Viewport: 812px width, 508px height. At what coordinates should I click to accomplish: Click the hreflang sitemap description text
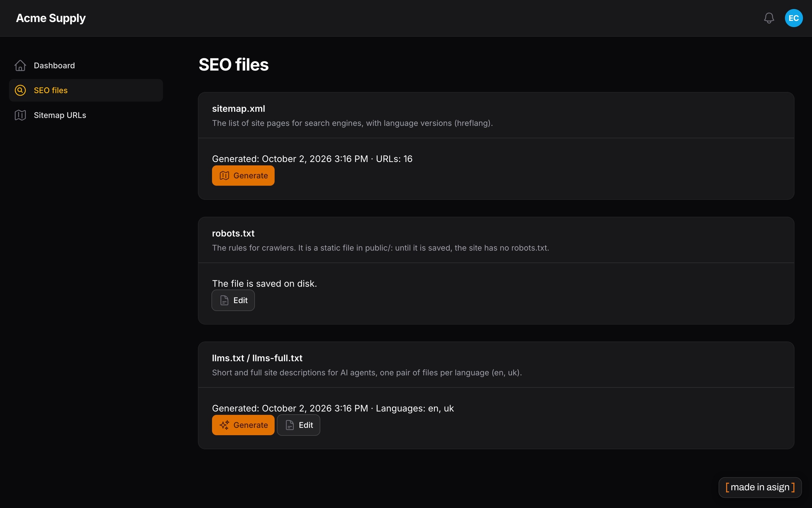352,123
